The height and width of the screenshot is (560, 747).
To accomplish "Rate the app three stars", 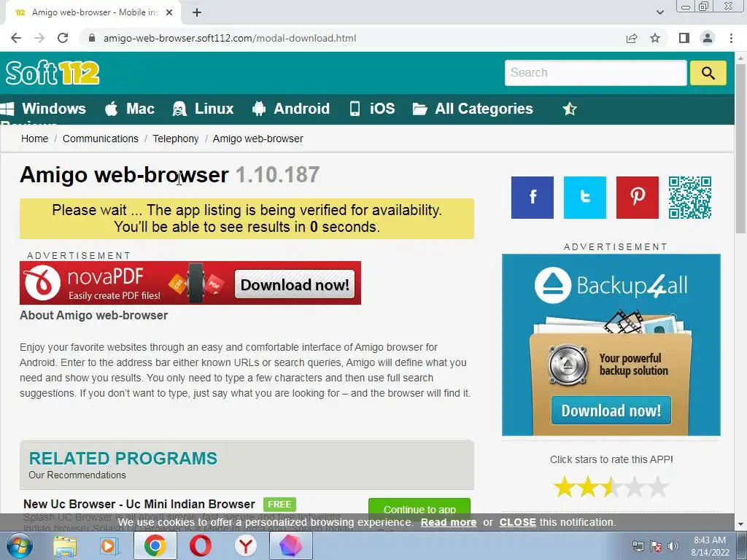I will [611, 486].
